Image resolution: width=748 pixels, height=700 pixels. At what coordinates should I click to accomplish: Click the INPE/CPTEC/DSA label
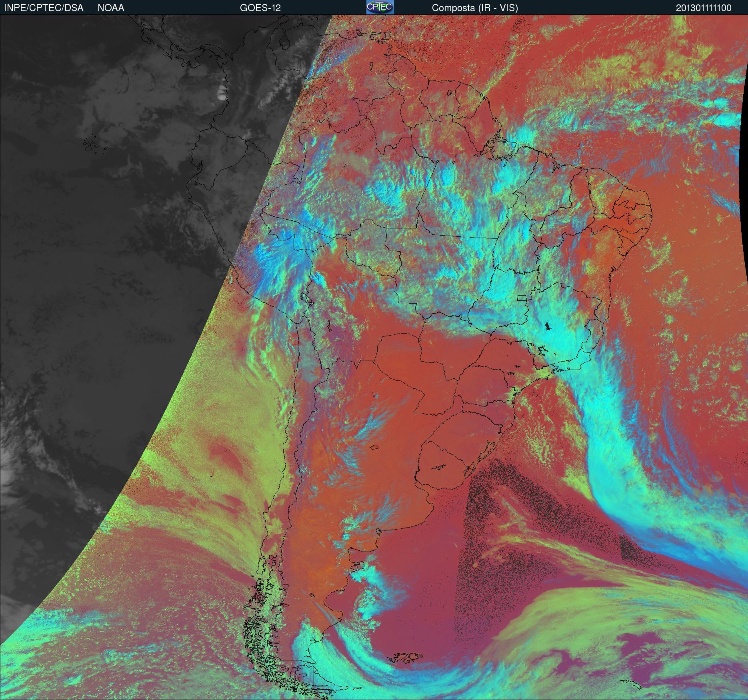pyautogui.click(x=44, y=8)
